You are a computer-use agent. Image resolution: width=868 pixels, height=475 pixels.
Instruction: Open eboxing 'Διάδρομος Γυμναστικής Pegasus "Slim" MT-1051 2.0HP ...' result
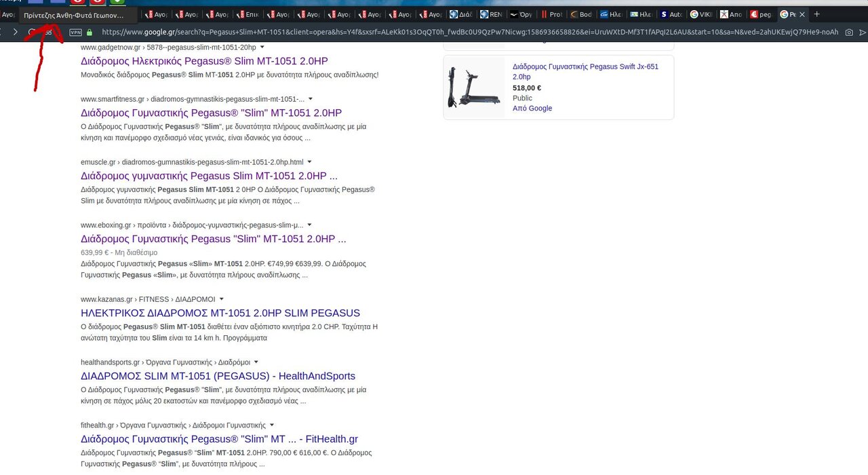214,239
